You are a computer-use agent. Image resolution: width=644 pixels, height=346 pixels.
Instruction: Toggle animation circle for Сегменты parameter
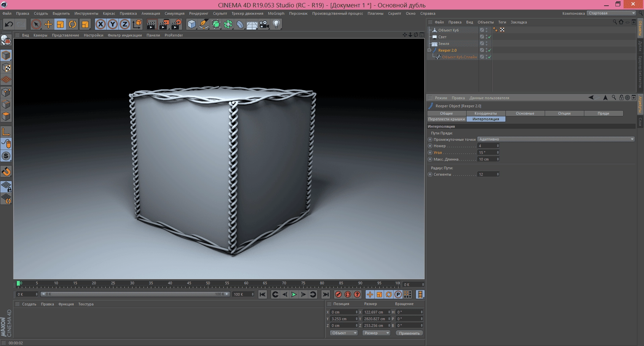point(430,174)
